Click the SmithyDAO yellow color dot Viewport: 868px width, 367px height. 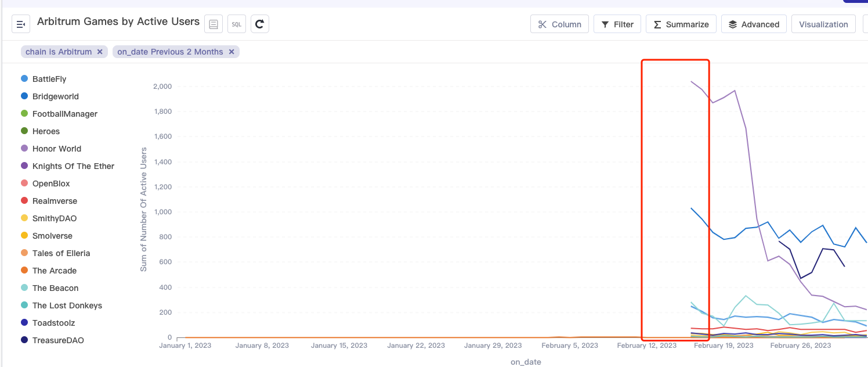click(x=24, y=218)
